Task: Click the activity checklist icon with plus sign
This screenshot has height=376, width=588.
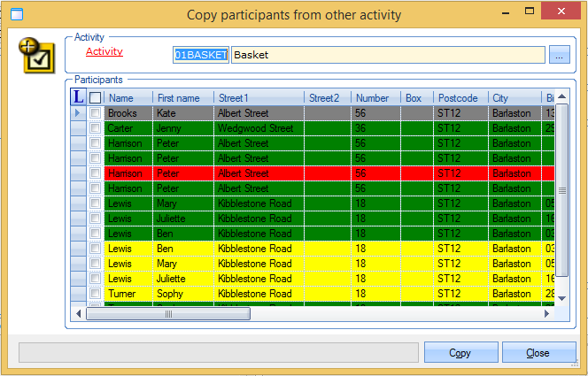Action: (35, 54)
